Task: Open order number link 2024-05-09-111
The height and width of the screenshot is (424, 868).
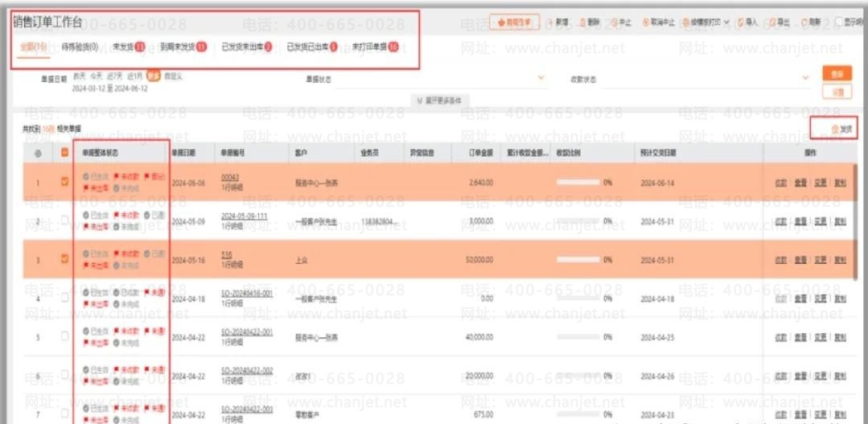Action: tap(244, 216)
